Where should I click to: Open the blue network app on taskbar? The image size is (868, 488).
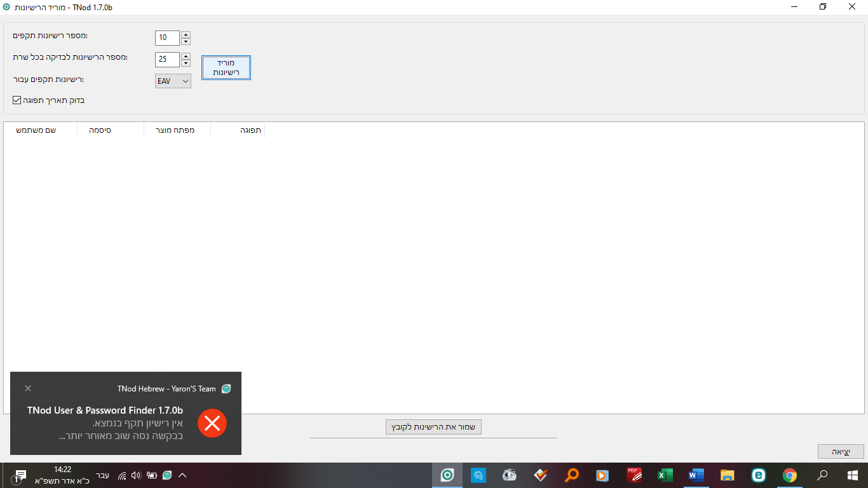pos(478,475)
